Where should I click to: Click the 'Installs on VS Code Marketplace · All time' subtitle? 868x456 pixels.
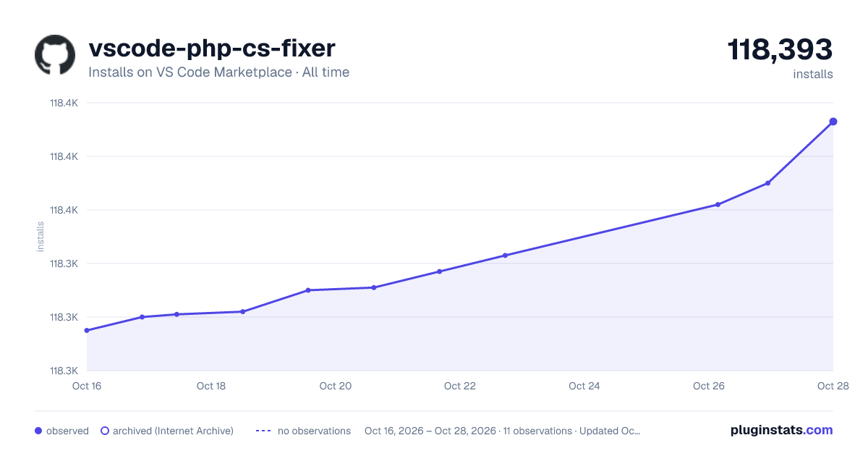point(218,72)
